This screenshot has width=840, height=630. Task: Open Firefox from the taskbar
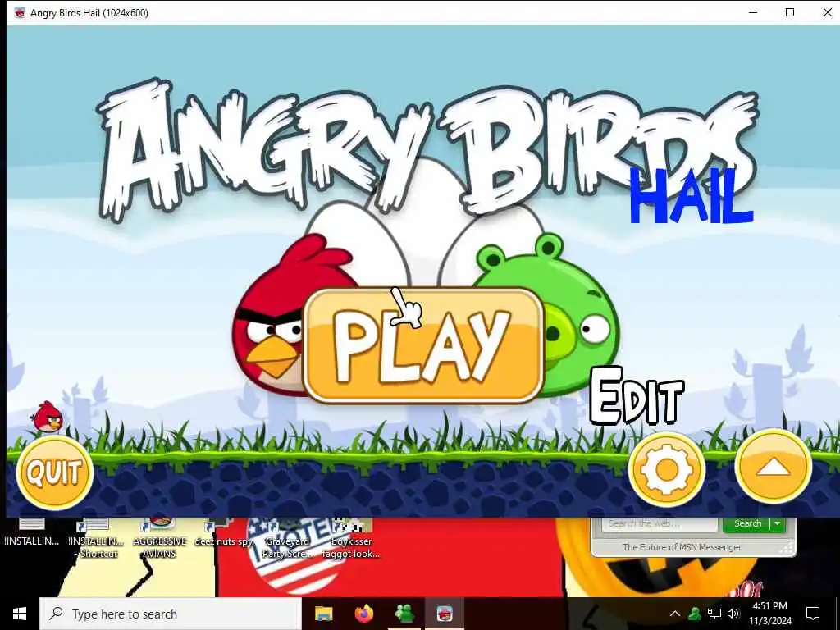364,614
